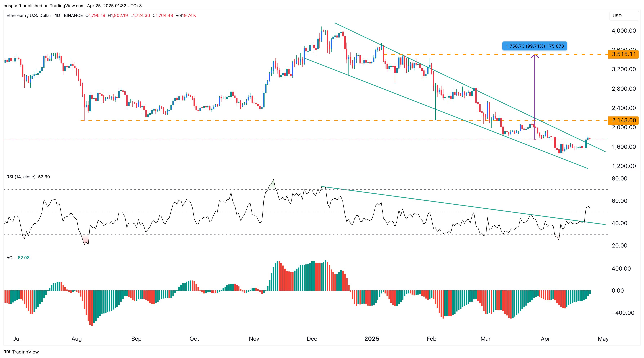Click the Aug label on the time axis

coord(77,339)
